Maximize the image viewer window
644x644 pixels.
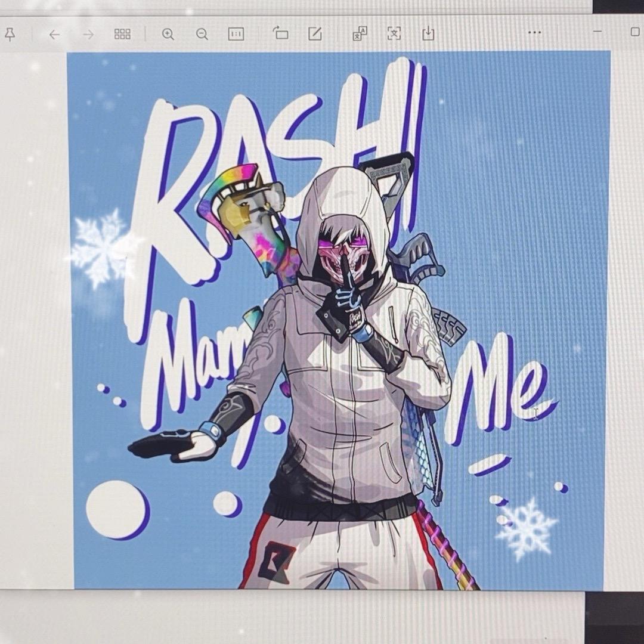tap(635, 32)
